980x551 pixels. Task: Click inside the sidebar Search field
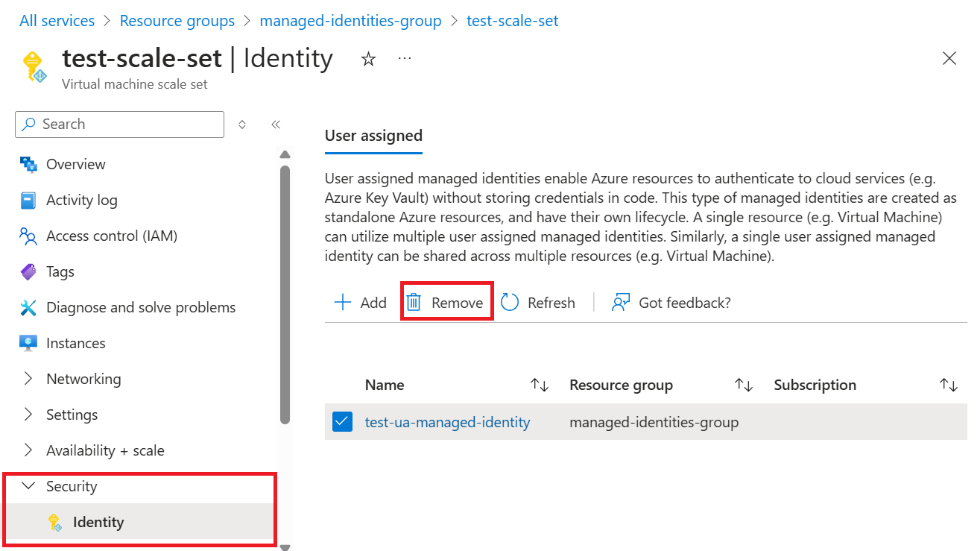[119, 124]
